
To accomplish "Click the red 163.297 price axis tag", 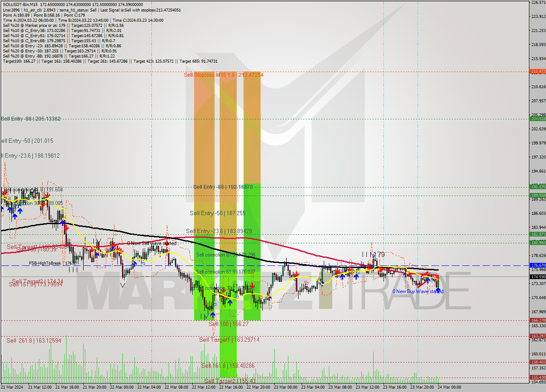I will click(537, 336).
